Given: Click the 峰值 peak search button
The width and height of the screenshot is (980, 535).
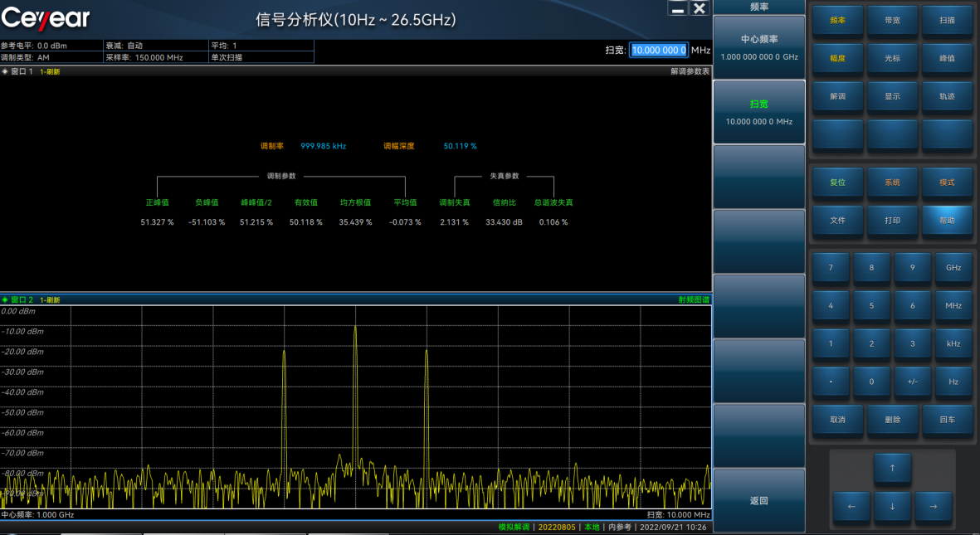Looking at the screenshot, I should pyautogui.click(x=947, y=58).
